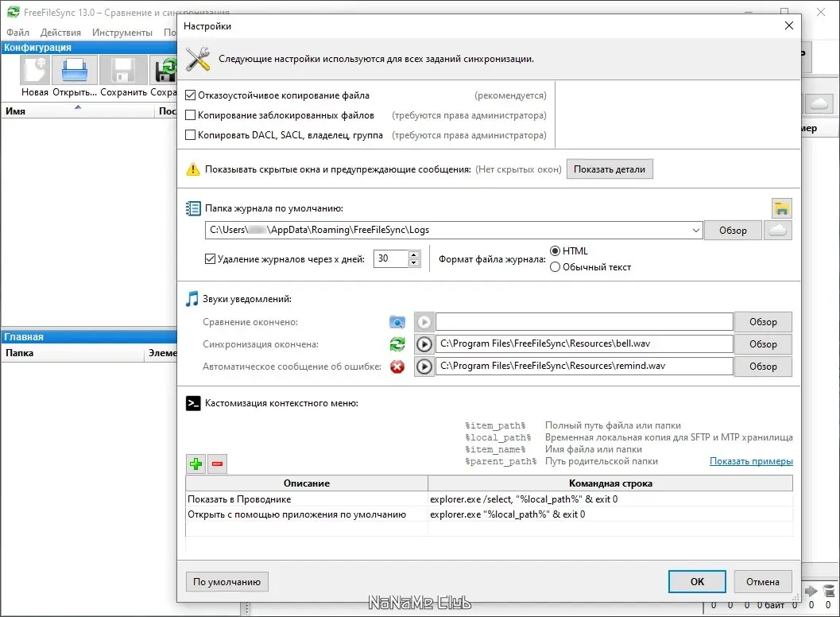The width and height of the screenshot is (840, 617).
Task: Open Файл menu in main window
Action: pyautogui.click(x=17, y=33)
